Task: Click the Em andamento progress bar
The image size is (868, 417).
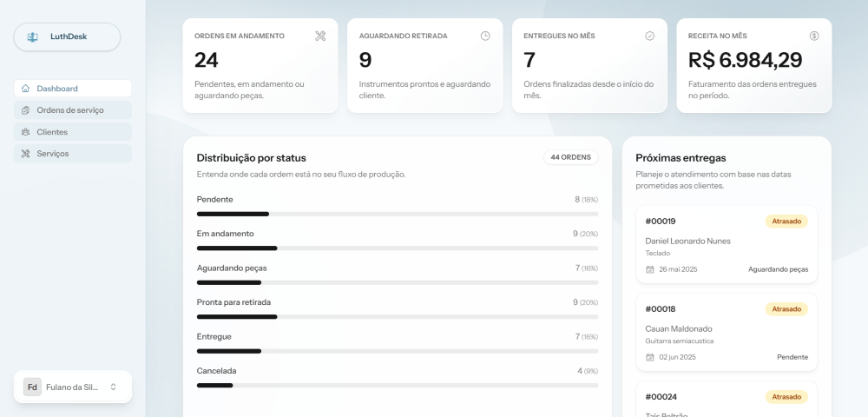Action: [398, 248]
